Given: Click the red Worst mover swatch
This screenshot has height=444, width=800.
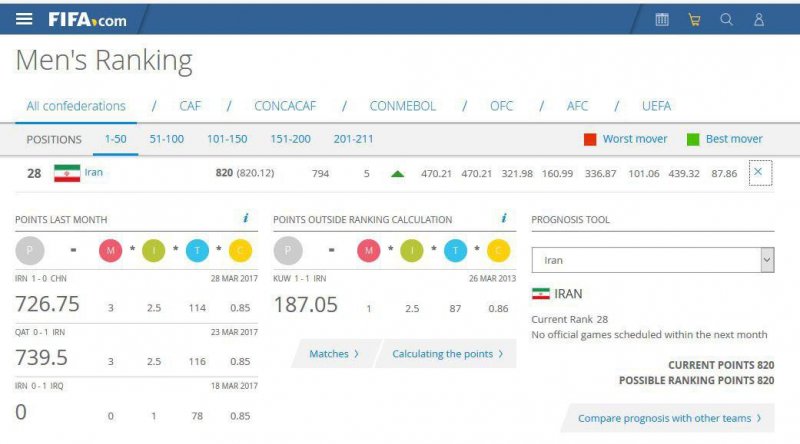Looking at the screenshot, I should coord(590,139).
